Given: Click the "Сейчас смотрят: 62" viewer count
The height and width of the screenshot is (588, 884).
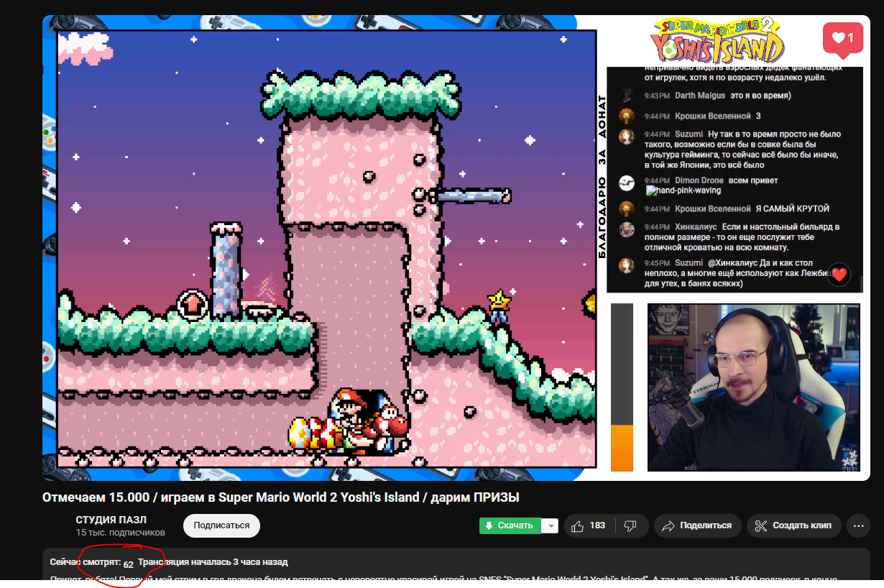Looking at the screenshot, I should point(92,563).
